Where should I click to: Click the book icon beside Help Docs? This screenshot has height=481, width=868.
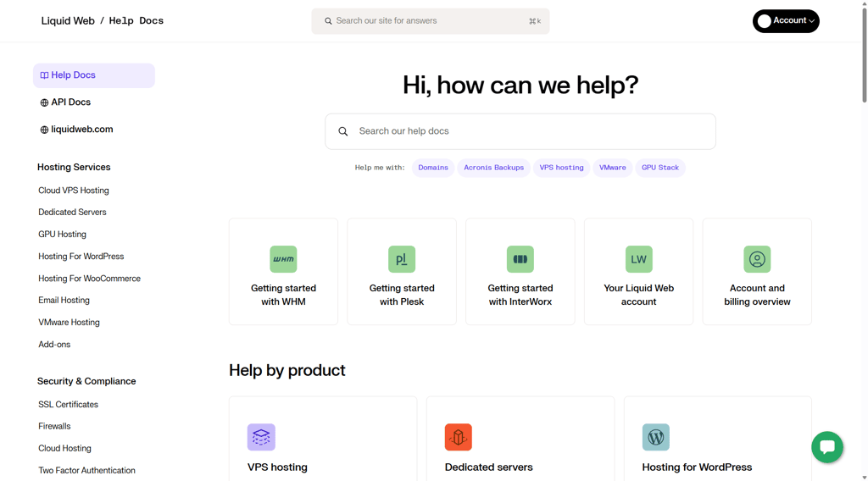(44, 75)
